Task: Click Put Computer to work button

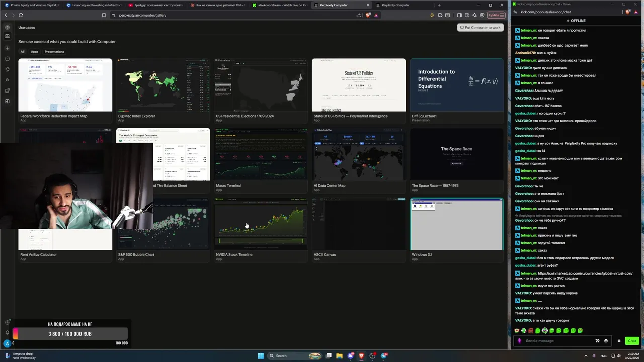Action: point(480,27)
